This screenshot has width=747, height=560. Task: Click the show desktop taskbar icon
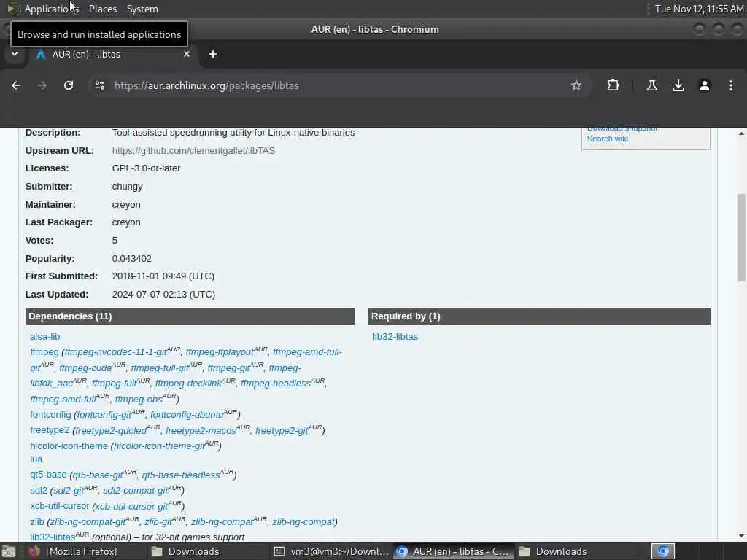[x=9, y=551]
